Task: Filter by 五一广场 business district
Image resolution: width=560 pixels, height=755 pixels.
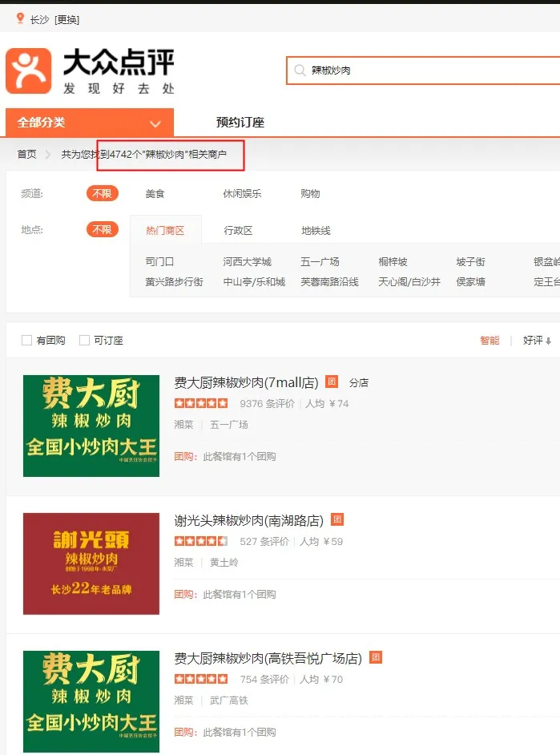Action: (x=320, y=261)
